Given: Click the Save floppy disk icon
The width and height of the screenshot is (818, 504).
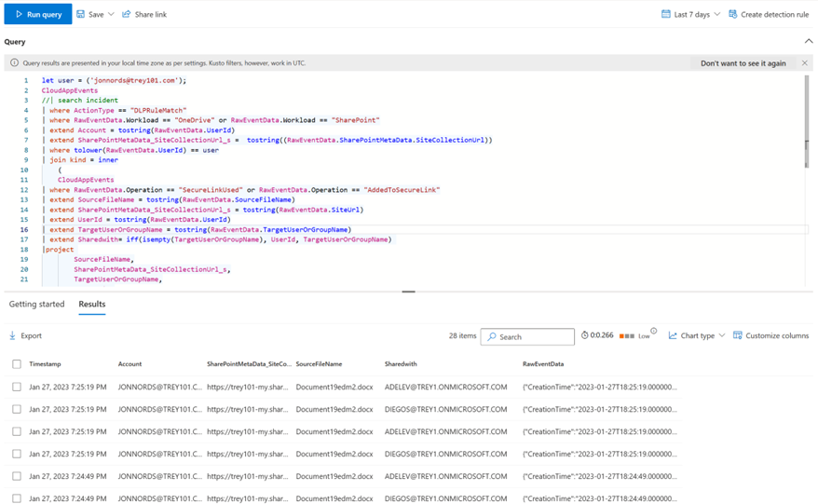Looking at the screenshot, I should point(81,15).
